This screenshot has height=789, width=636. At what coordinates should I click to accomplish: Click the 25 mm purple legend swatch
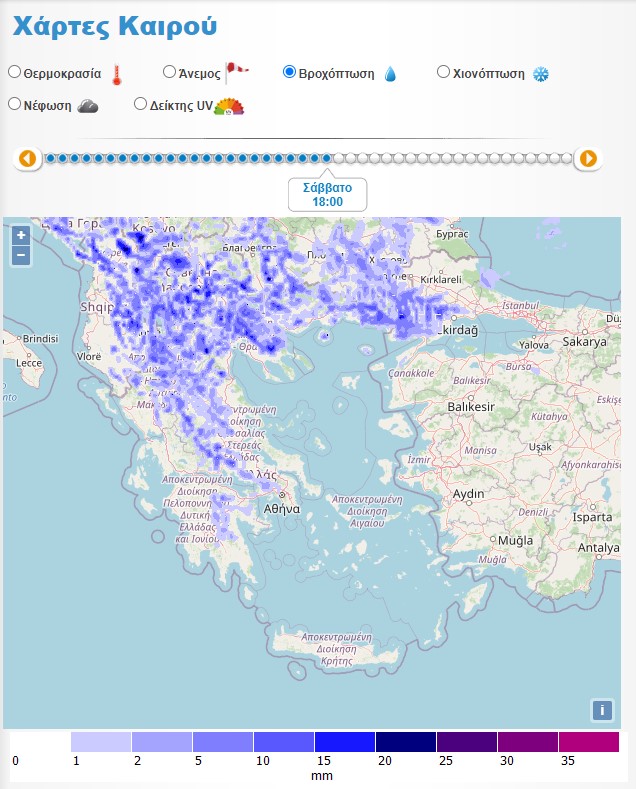click(466, 742)
